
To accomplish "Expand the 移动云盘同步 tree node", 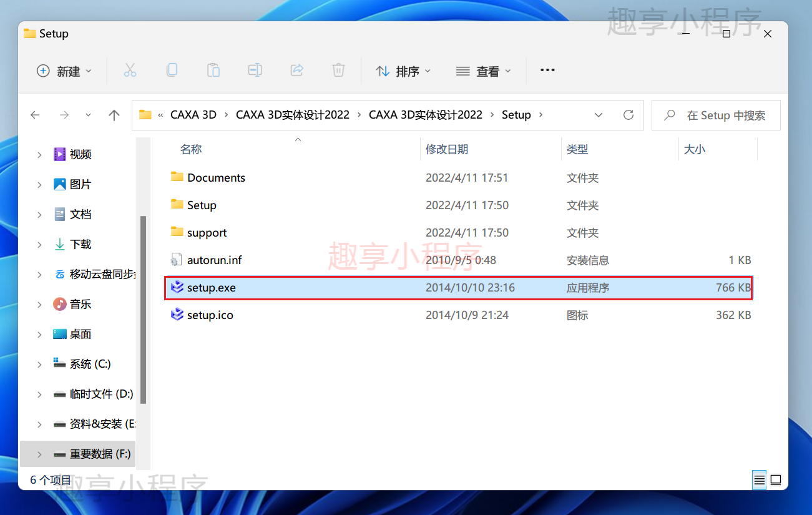I will [x=39, y=274].
